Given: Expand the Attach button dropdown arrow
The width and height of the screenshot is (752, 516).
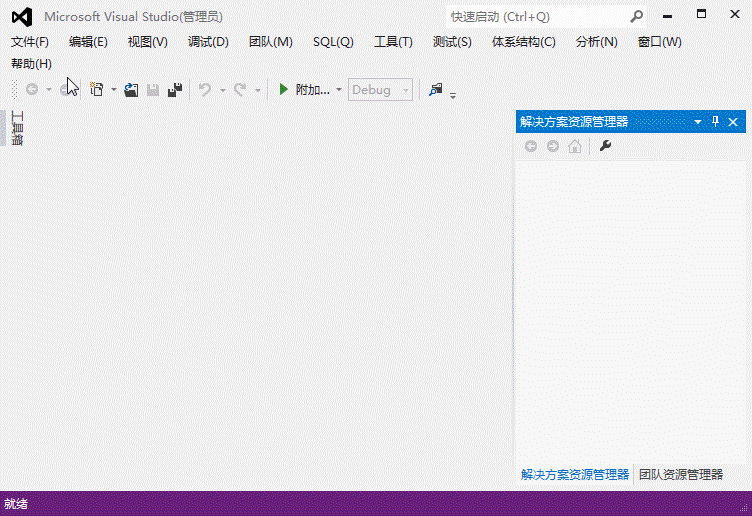Looking at the screenshot, I should 339,90.
